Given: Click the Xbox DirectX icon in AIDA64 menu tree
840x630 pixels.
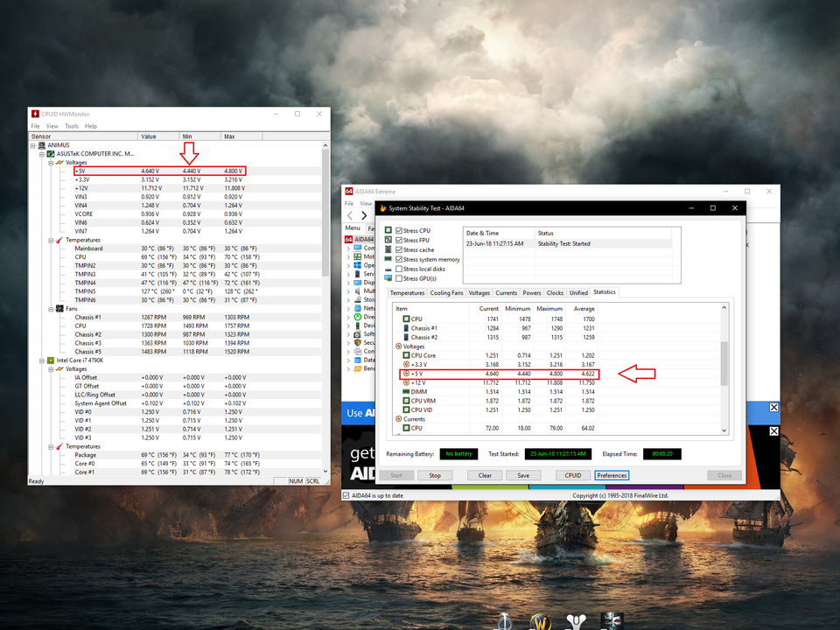Looking at the screenshot, I should point(357,317).
